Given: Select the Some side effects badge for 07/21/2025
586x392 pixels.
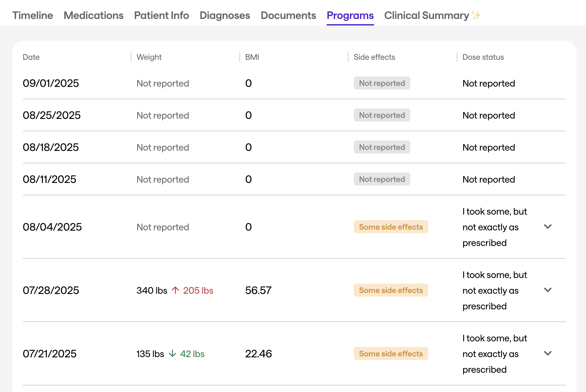Looking at the screenshot, I should [391, 353].
